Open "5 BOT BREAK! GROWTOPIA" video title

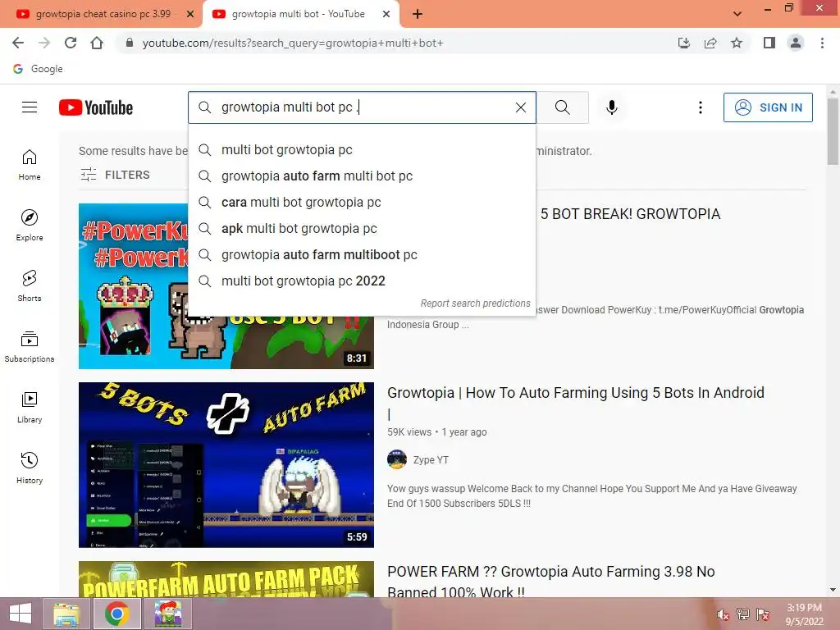(630, 214)
